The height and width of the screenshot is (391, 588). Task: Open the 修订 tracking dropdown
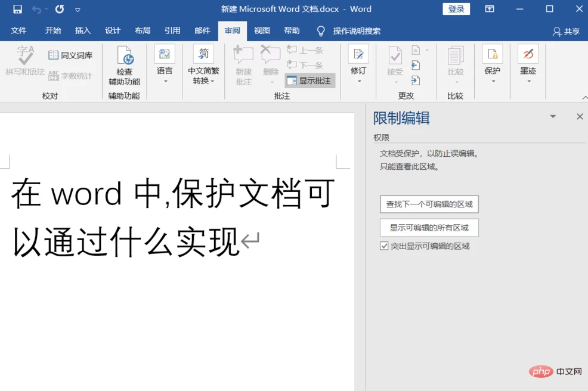(x=358, y=64)
